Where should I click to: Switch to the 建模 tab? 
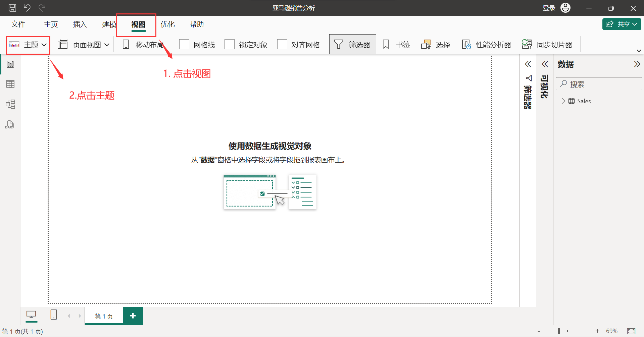pos(109,24)
